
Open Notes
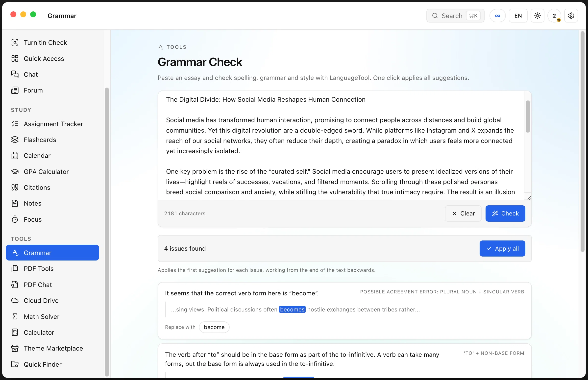[x=52, y=203]
